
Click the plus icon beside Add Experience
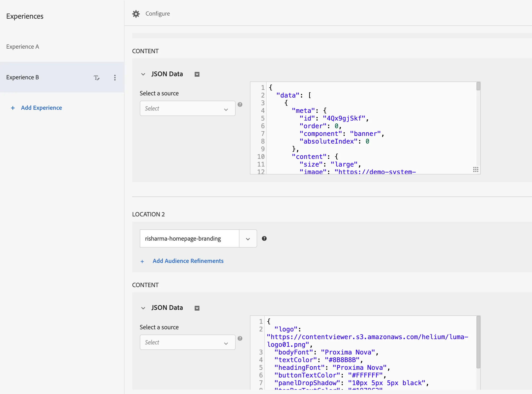[13, 108]
